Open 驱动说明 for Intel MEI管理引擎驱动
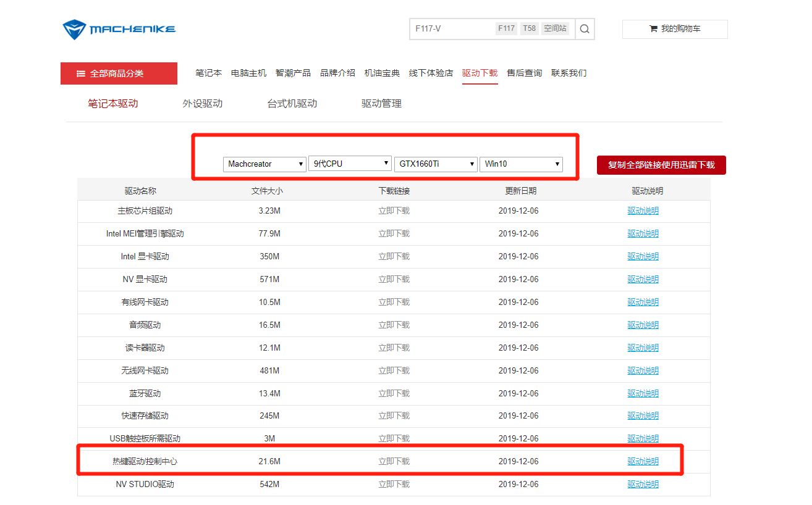Viewport: 812px width, 505px height. tap(643, 233)
